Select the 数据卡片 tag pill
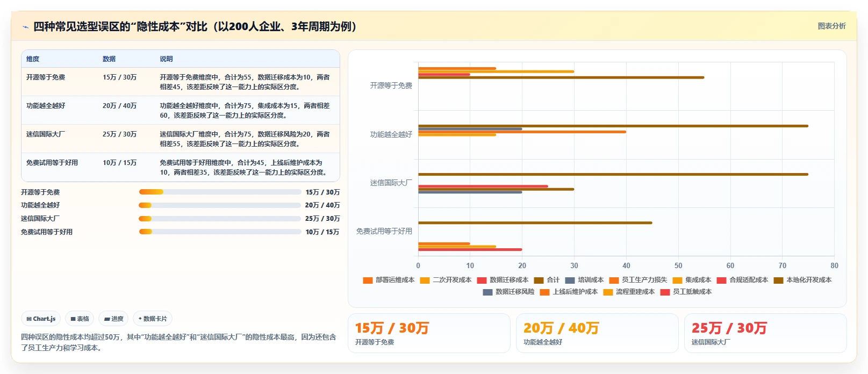The height and width of the screenshot is (374, 868). pyautogui.click(x=153, y=319)
